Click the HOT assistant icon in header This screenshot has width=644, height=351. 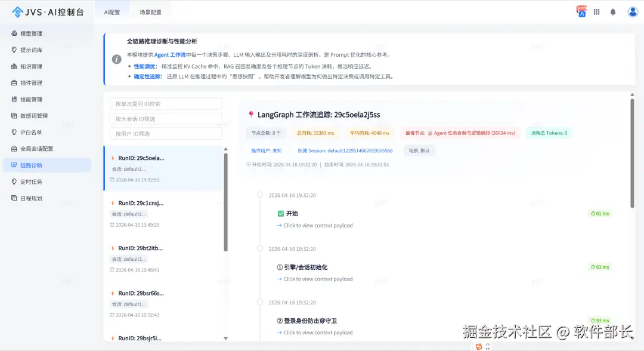(x=581, y=11)
